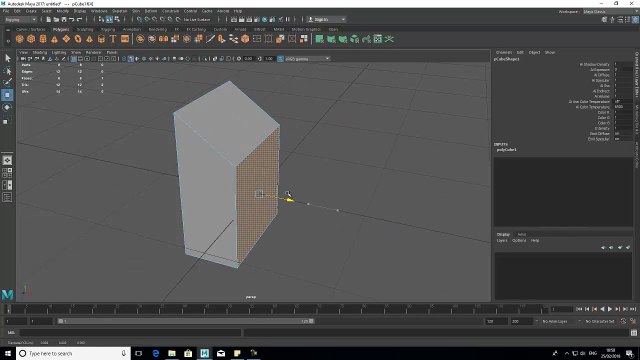Select the Move tool in the toolbox
Screen dimensions: 640x360
point(7,95)
